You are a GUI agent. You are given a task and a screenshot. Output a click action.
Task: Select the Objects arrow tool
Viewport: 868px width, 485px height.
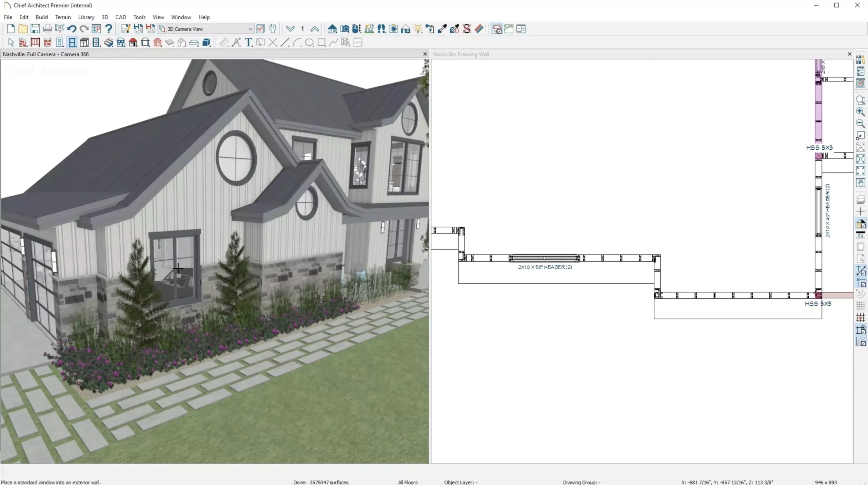pos(11,42)
